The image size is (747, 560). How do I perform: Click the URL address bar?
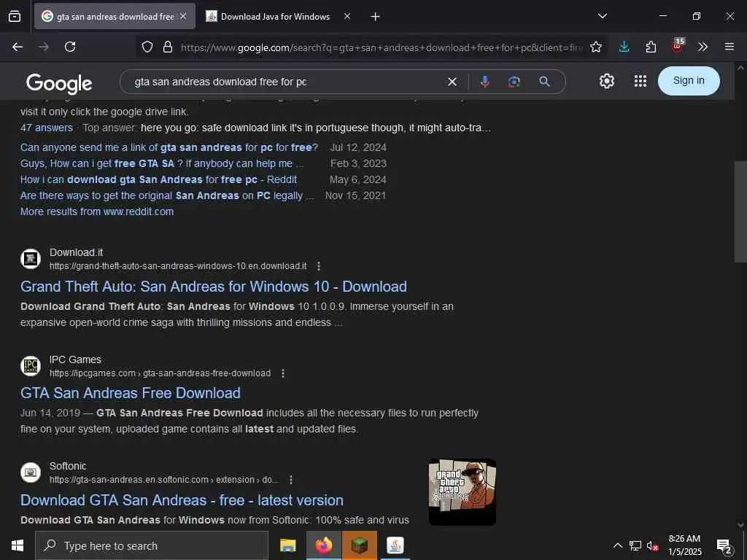381,47
